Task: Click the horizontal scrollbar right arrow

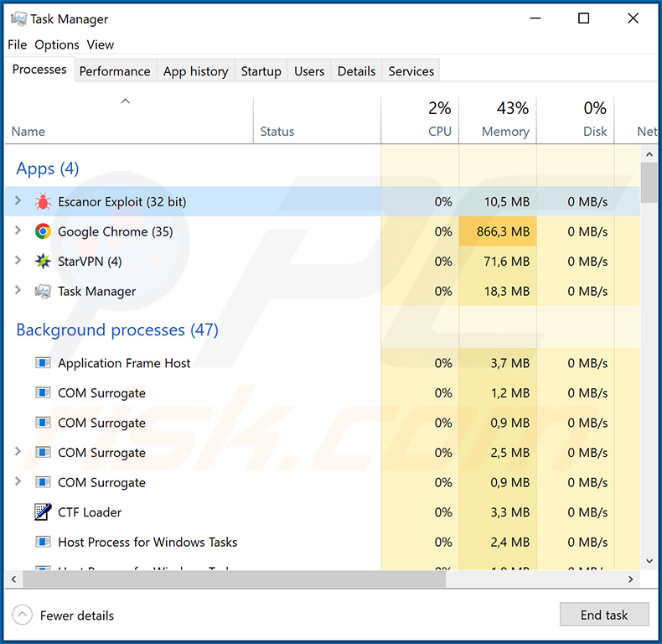Action: (632, 579)
